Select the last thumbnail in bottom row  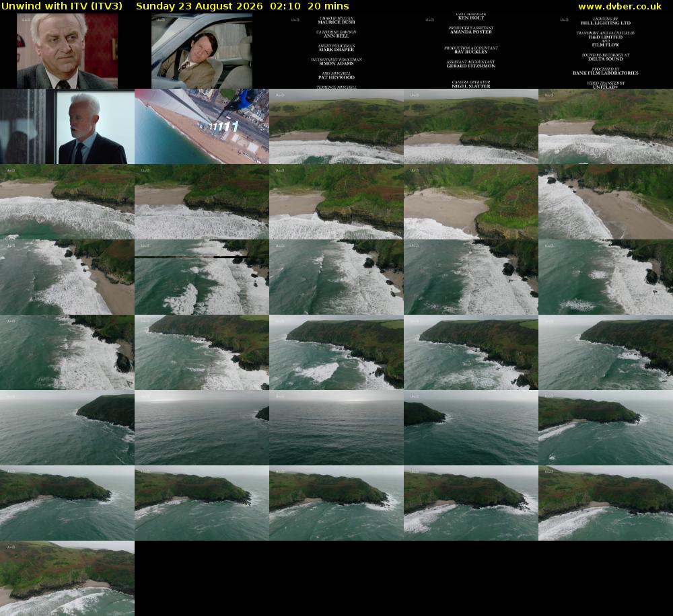click(x=67, y=578)
